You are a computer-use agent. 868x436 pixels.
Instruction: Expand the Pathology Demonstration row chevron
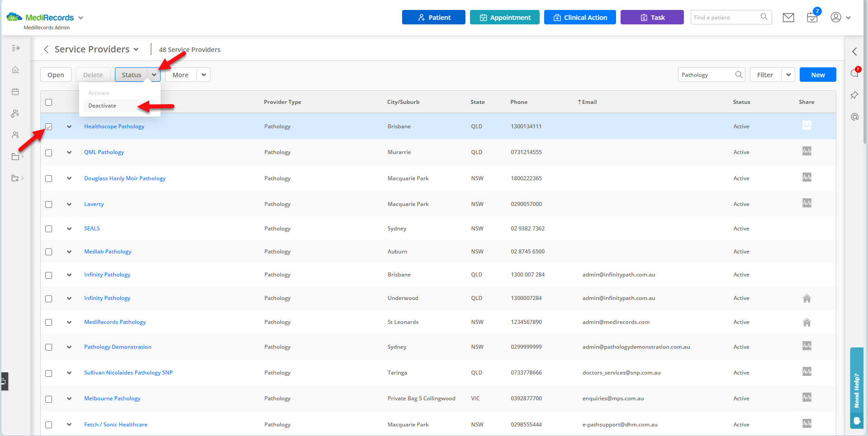point(69,347)
